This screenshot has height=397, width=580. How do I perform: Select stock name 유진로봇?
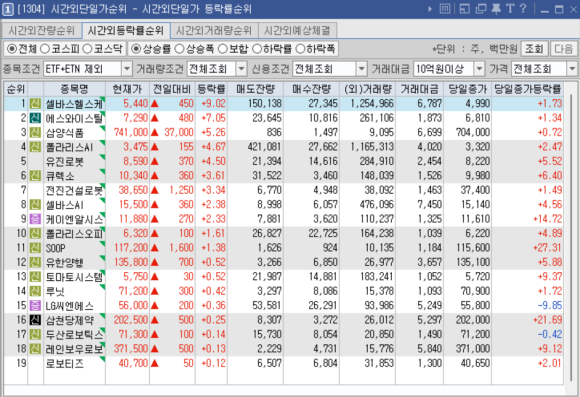click(x=65, y=162)
